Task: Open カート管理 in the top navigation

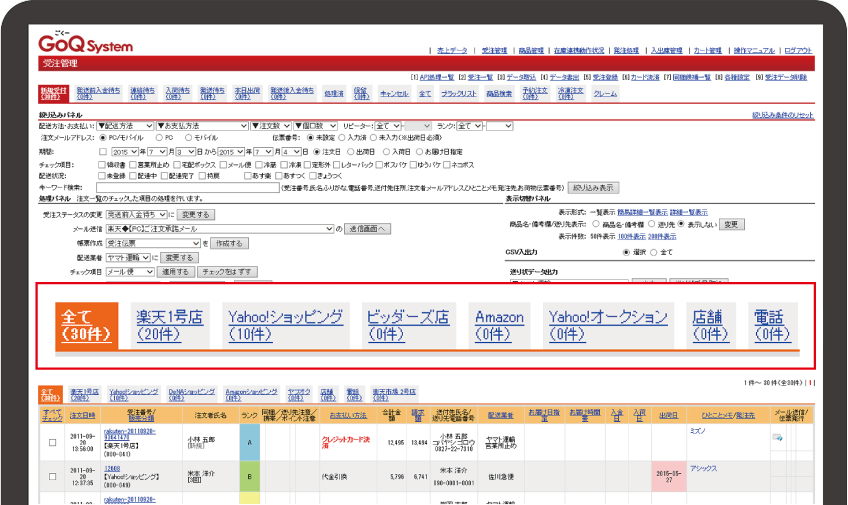Action: click(x=707, y=50)
